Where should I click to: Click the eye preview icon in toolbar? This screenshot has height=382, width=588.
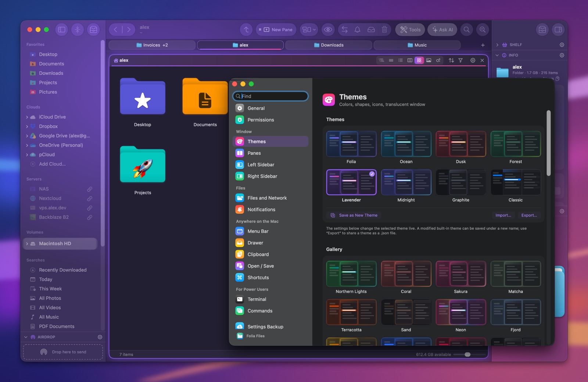328,30
